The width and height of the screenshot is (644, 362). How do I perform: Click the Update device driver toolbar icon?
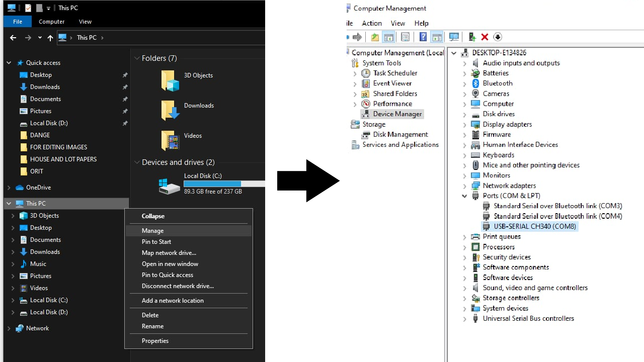(472, 37)
